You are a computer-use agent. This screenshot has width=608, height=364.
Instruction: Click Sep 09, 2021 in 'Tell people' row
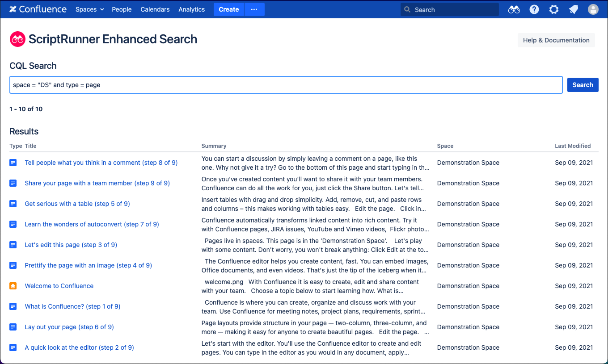pyautogui.click(x=574, y=163)
